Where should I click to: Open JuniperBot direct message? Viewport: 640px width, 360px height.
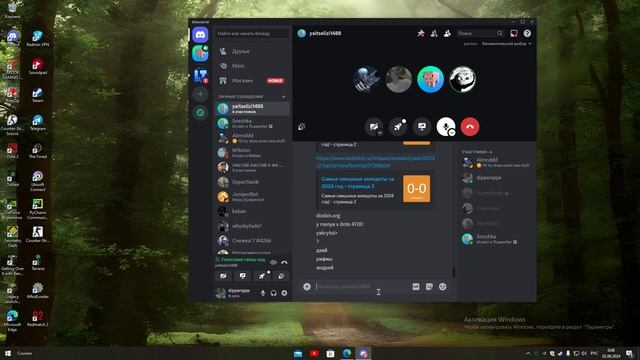[x=253, y=197]
